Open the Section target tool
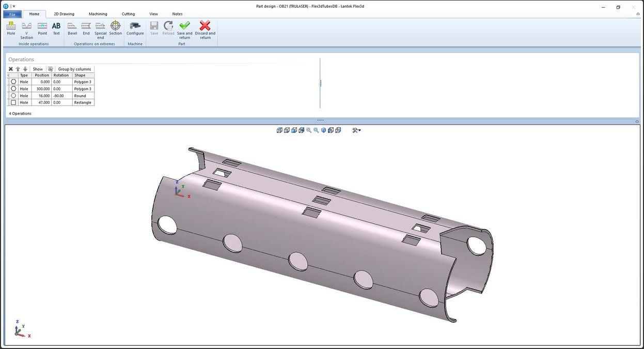 point(116,28)
